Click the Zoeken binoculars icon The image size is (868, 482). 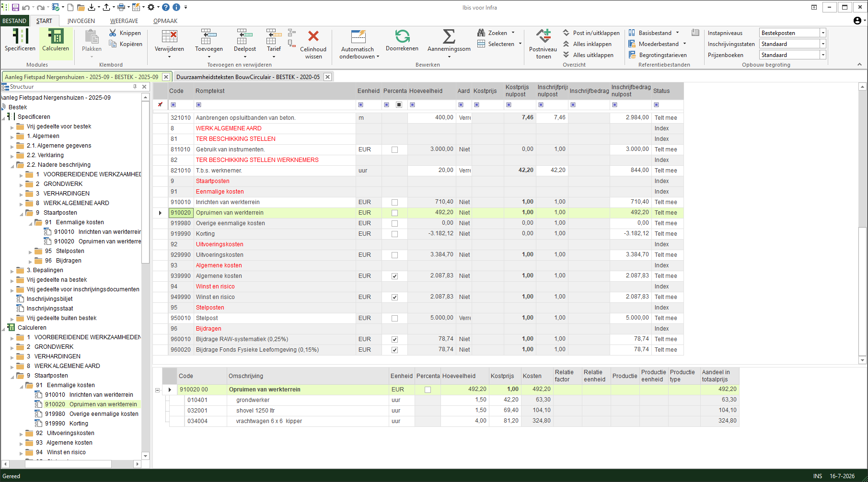481,33
